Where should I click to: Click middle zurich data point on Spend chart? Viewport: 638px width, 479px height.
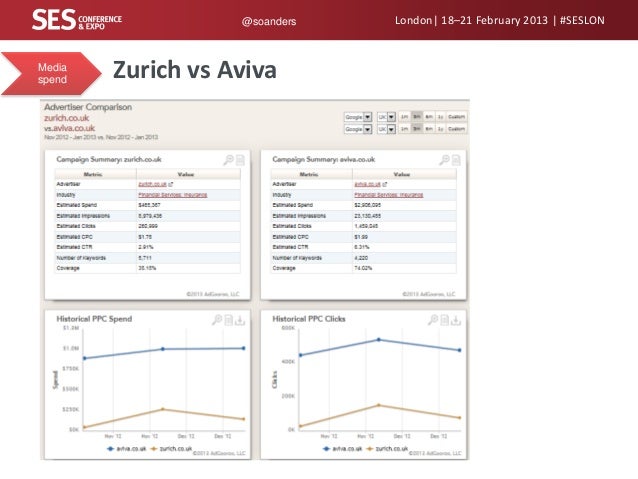(163, 409)
